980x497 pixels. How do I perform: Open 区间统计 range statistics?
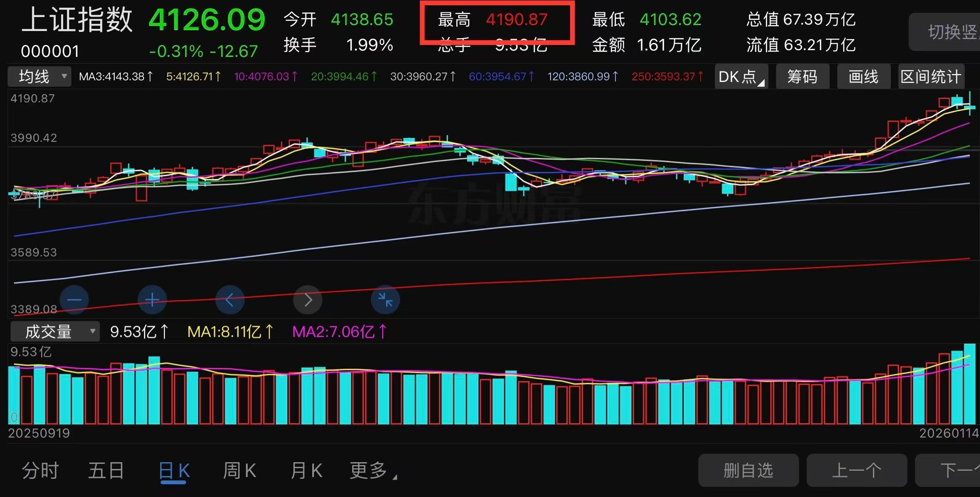click(x=931, y=77)
